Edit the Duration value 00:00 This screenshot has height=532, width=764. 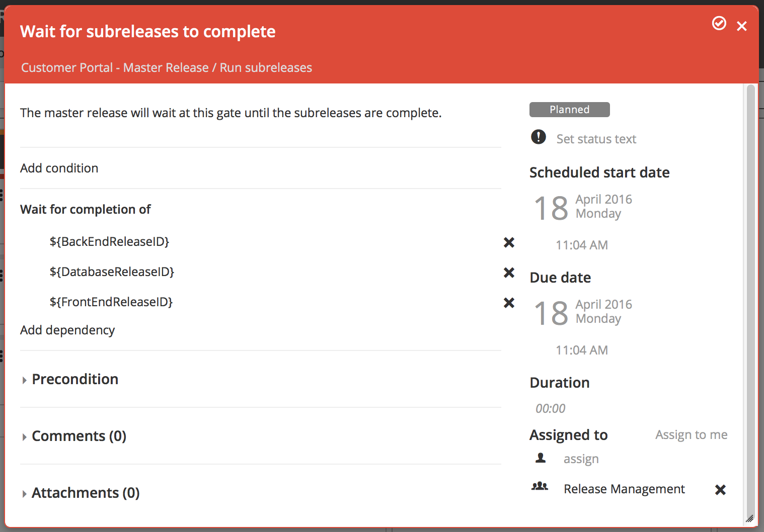click(551, 408)
